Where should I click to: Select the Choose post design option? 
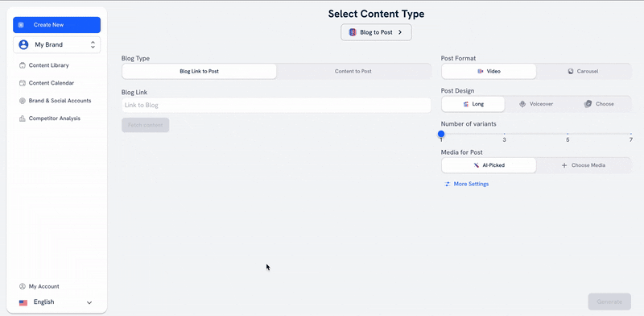point(599,104)
